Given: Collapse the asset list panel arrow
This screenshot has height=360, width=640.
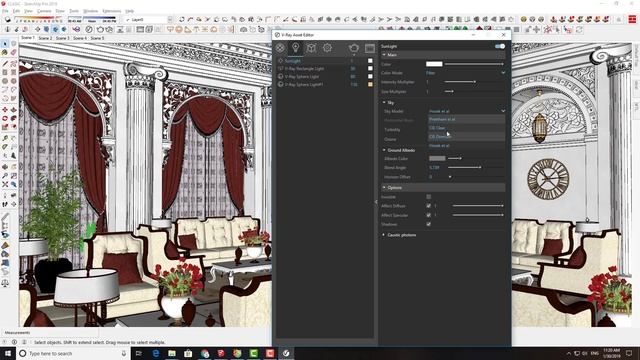Looking at the screenshot, I should click(376, 202).
